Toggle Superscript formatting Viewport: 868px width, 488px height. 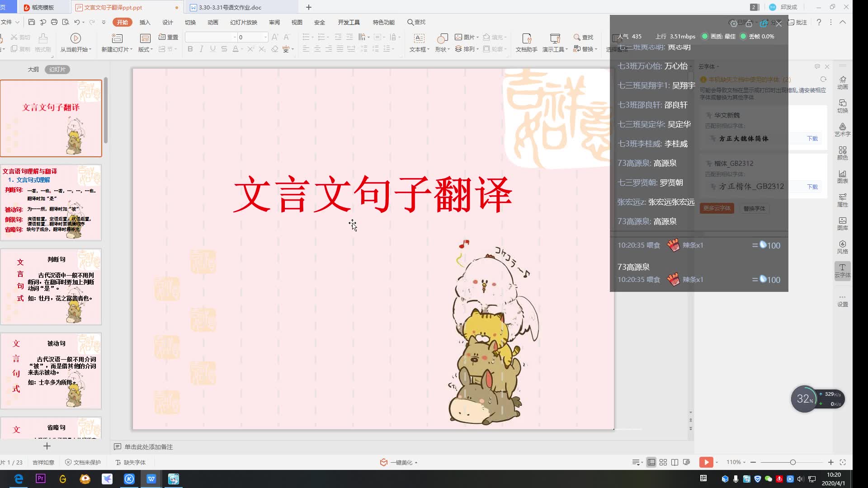coord(250,49)
